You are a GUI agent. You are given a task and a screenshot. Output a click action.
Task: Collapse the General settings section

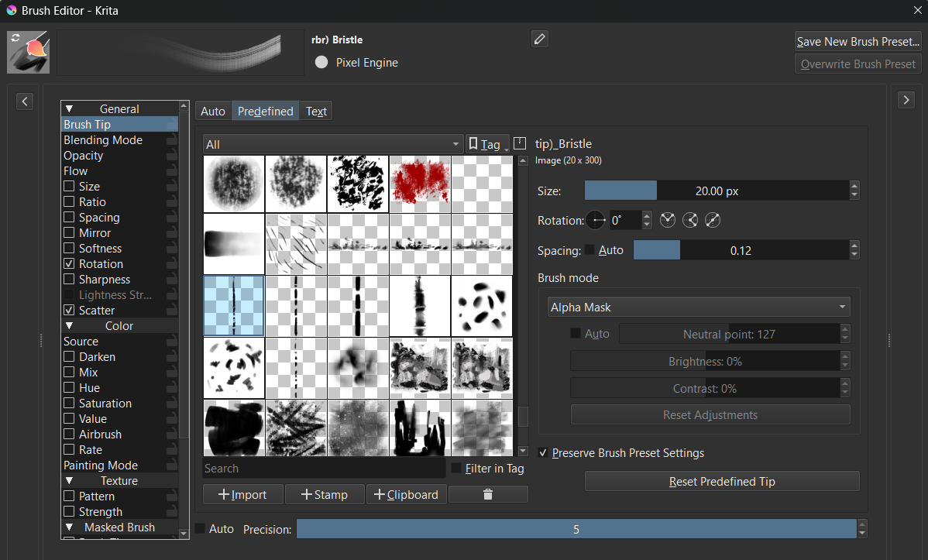(69, 109)
